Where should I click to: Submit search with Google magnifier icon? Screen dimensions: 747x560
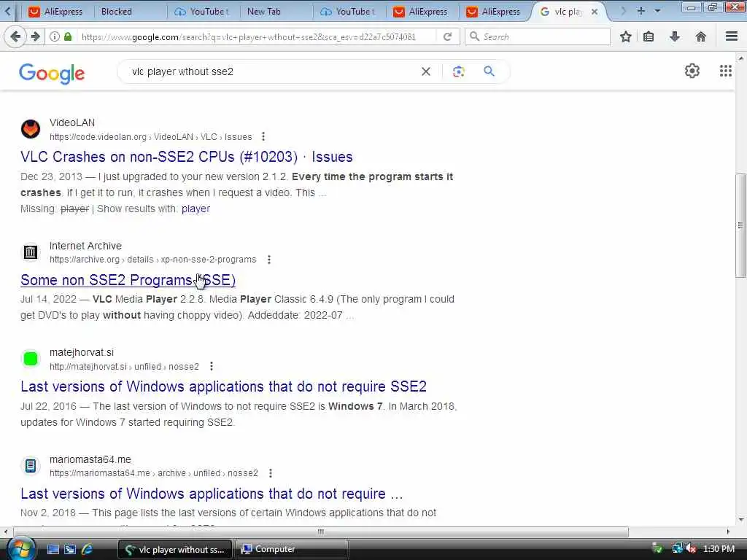tap(489, 71)
